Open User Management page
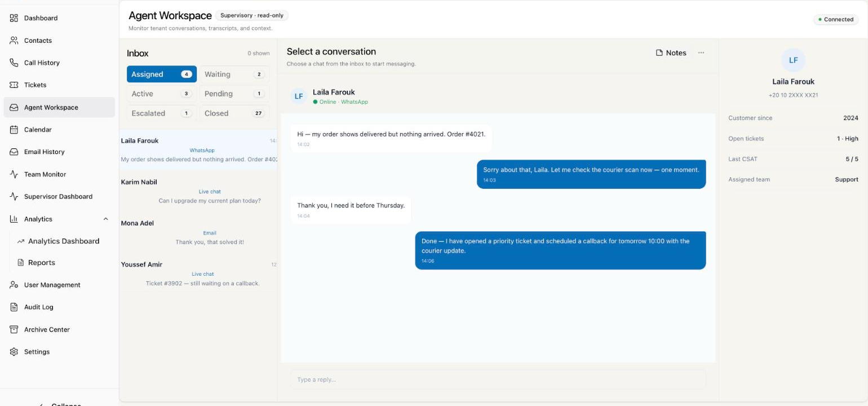Screen dimensions: 868x406 tap(59, 285)
